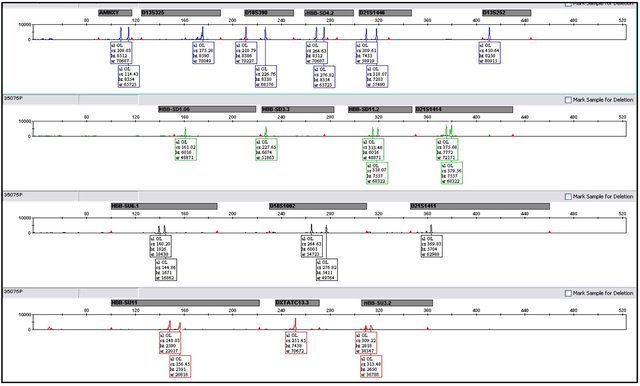Screen dimensions: 640x386
Task: Click the black peak label sized 140.20
Action: [160, 246]
